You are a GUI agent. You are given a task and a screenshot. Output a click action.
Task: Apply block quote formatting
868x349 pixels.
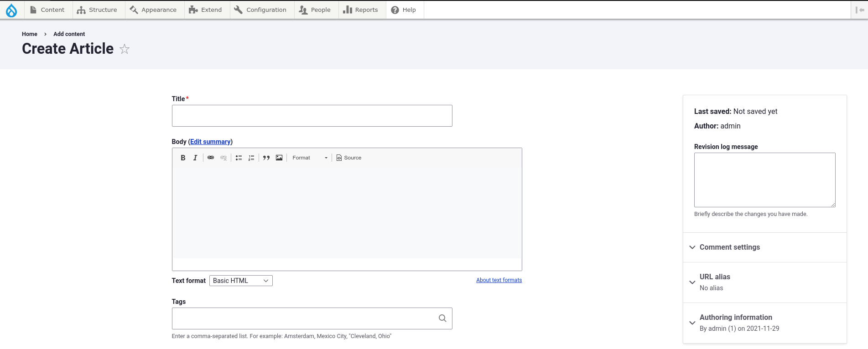click(266, 158)
